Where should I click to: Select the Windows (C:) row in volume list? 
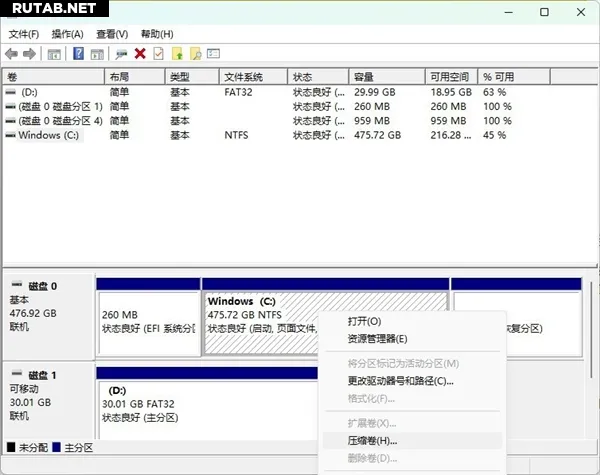pyautogui.click(x=50, y=134)
